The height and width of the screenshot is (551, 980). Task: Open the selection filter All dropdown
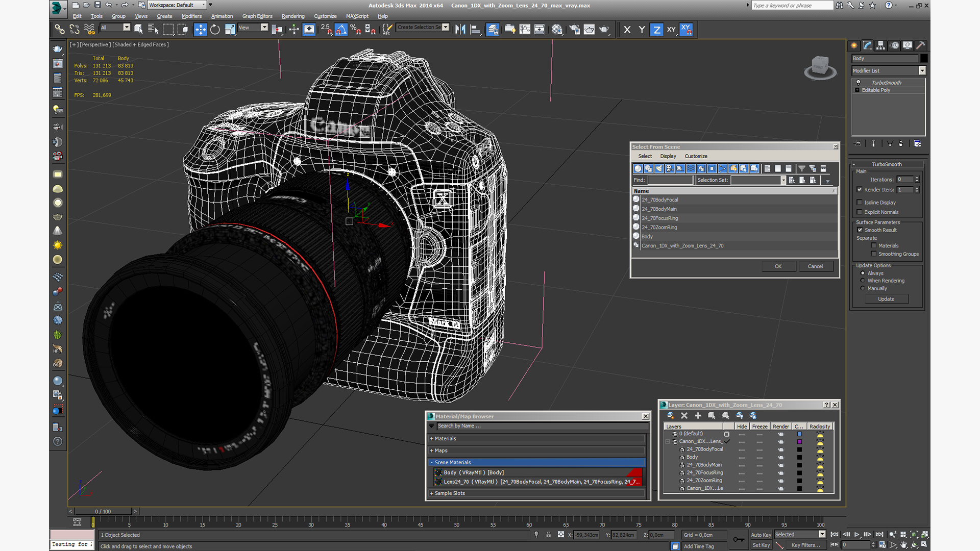(115, 28)
